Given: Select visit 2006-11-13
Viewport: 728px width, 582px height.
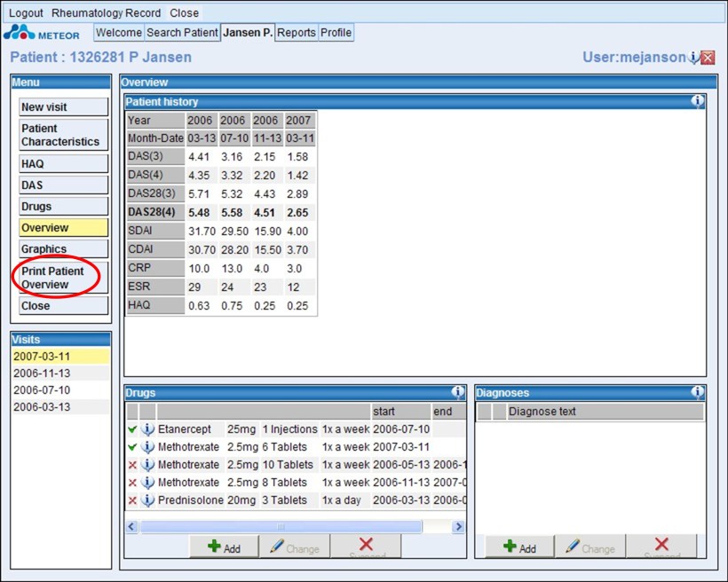Looking at the screenshot, I should pos(61,374).
